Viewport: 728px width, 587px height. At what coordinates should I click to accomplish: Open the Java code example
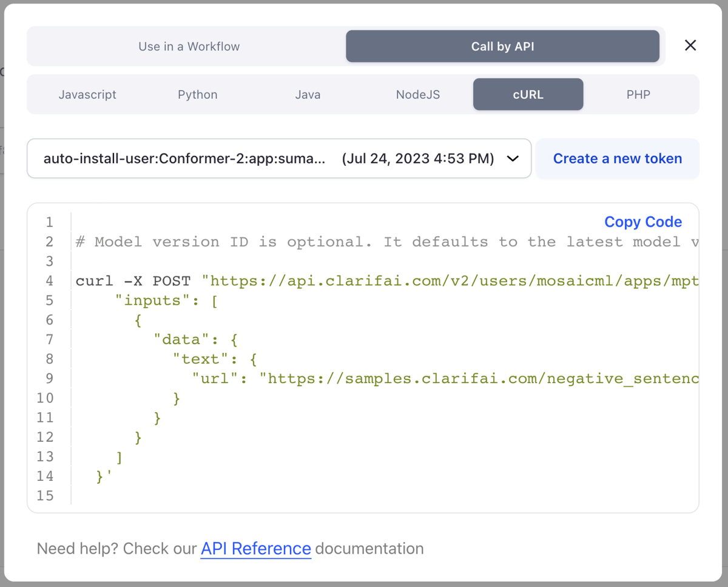click(x=308, y=94)
